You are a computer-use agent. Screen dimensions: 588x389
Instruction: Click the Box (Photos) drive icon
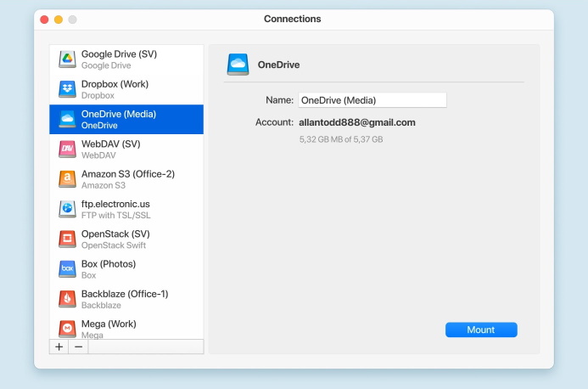tap(68, 269)
